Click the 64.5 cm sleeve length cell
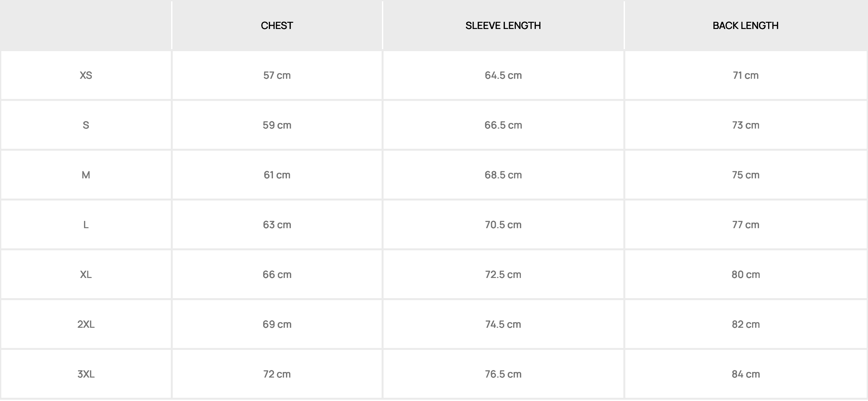The height and width of the screenshot is (401, 868). click(503, 75)
